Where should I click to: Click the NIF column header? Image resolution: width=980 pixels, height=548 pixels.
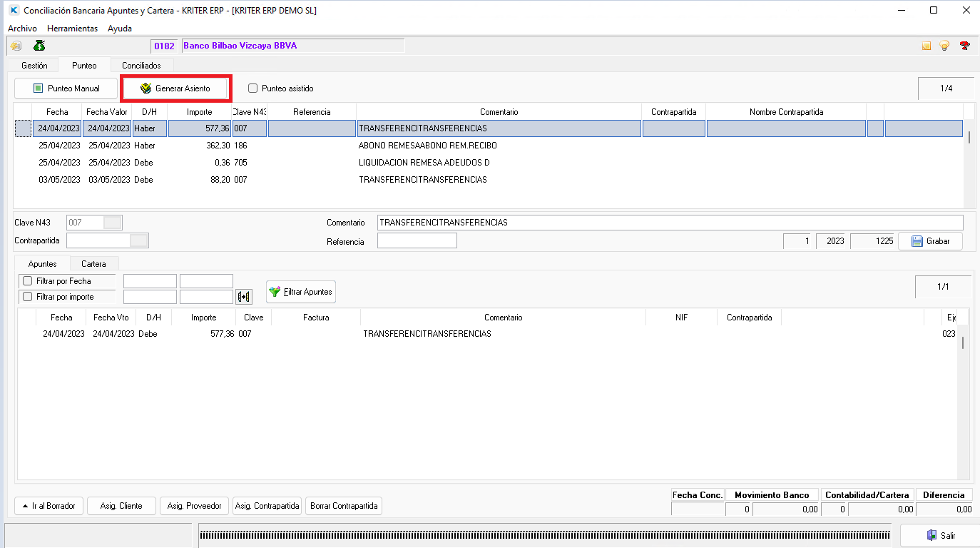tap(681, 318)
